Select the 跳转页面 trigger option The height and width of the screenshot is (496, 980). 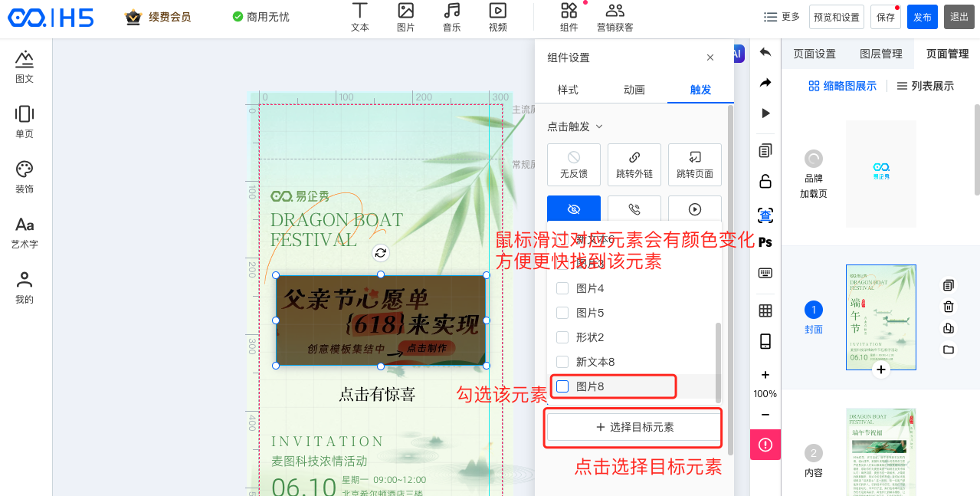(x=695, y=165)
